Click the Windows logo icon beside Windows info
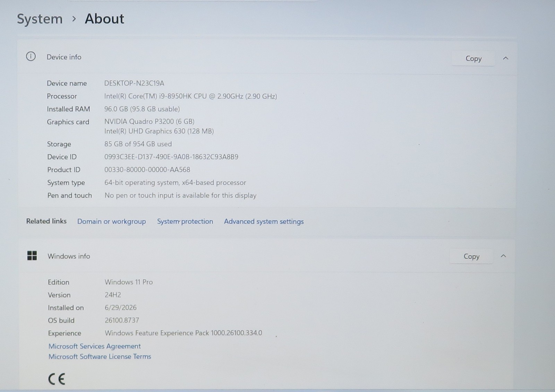The width and height of the screenshot is (555, 392). pyautogui.click(x=32, y=256)
